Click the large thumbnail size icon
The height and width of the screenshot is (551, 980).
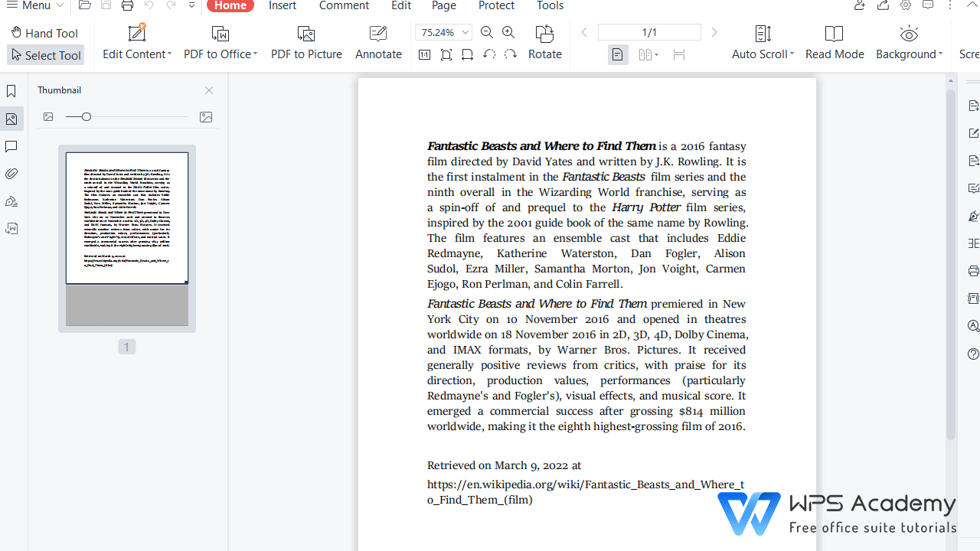(x=206, y=117)
